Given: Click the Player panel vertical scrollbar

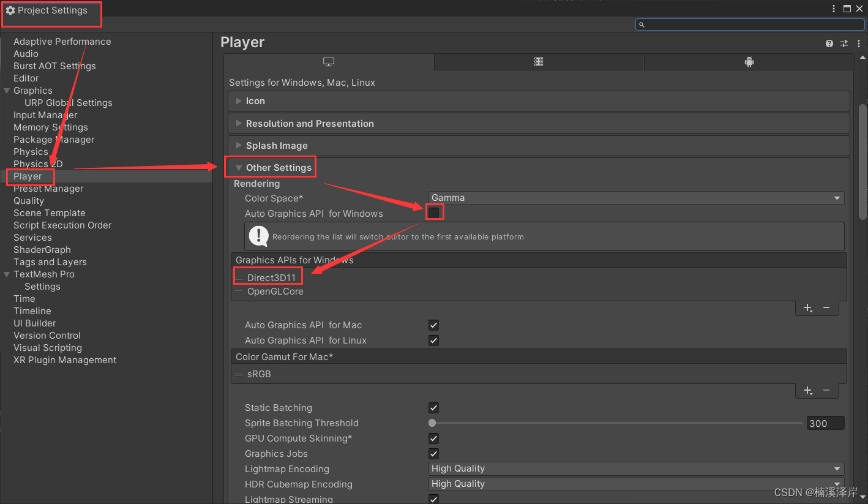Looking at the screenshot, I should click(862, 162).
